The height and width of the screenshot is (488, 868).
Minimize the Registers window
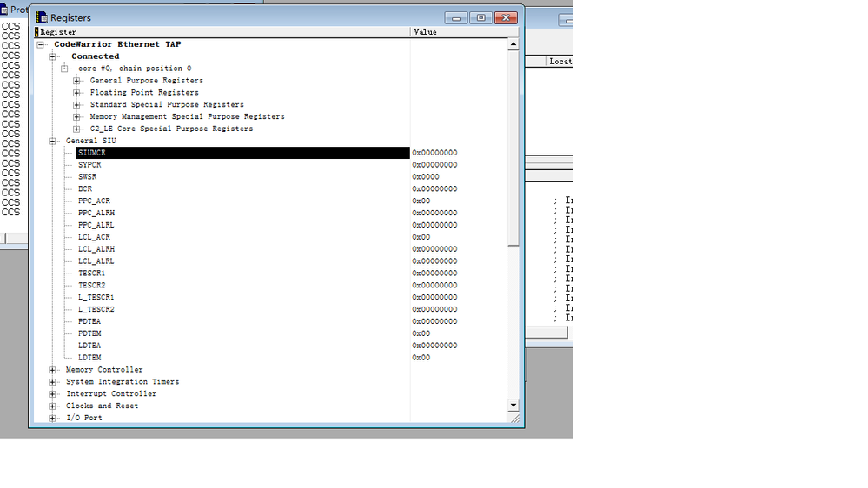[x=456, y=18]
